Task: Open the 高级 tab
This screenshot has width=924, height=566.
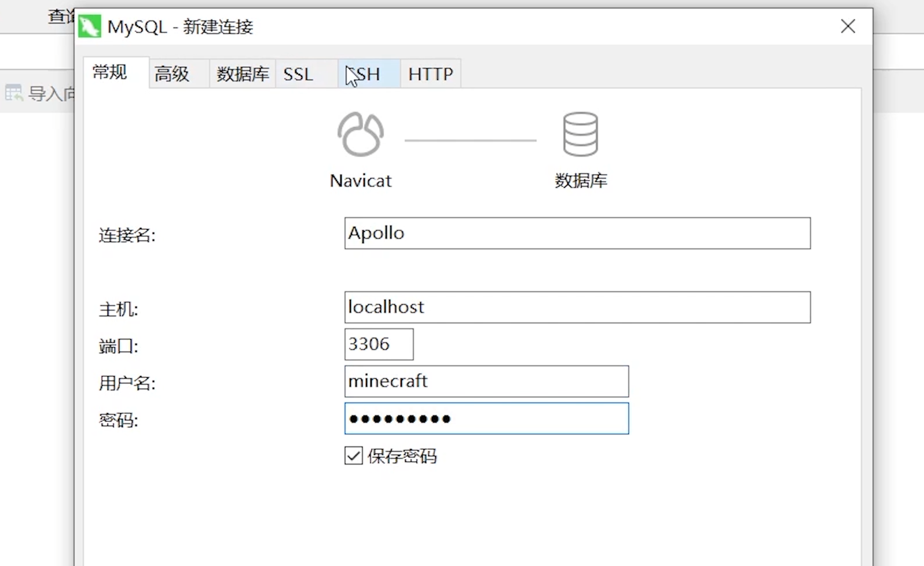Action: click(x=179, y=73)
